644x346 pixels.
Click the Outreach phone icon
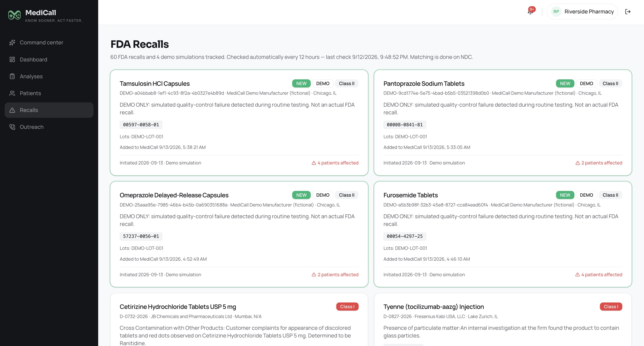pyautogui.click(x=12, y=127)
